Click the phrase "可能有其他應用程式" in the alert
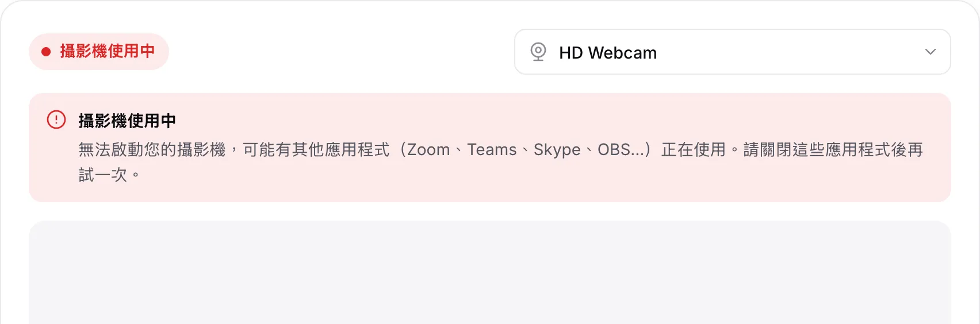The height and width of the screenshot is (324, 980). (x=316, y=149)
